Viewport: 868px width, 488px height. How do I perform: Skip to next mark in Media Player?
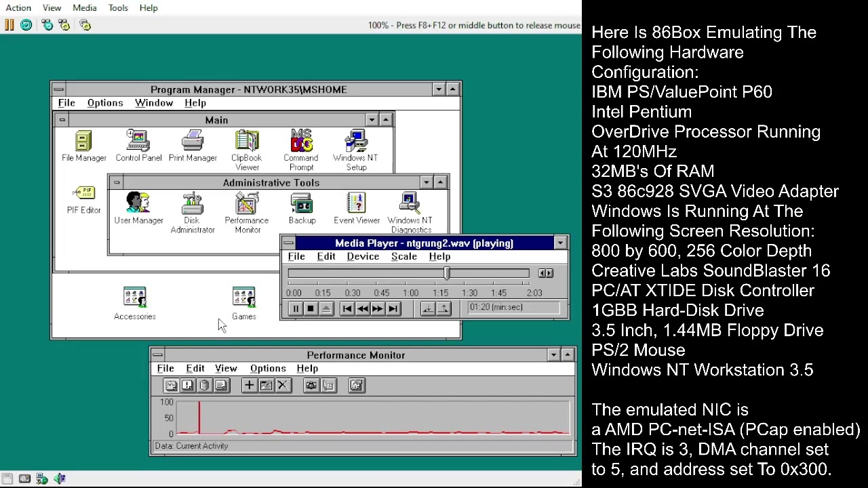pyautogui.click(x=393, y=309)
